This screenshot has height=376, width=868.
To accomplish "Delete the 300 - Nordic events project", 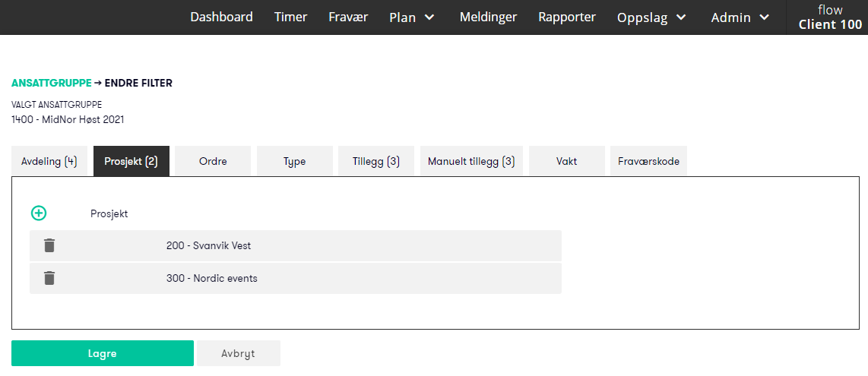I will click(x=49, y=278).
